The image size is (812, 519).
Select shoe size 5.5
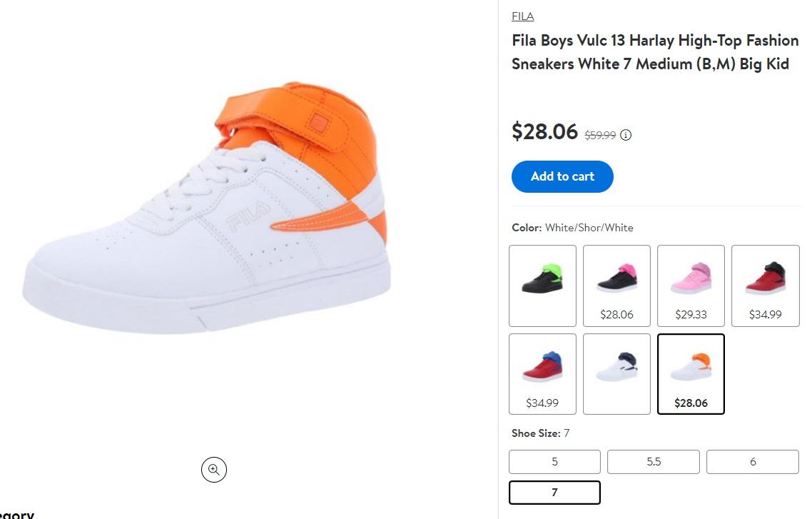click(x=653, y=462)
